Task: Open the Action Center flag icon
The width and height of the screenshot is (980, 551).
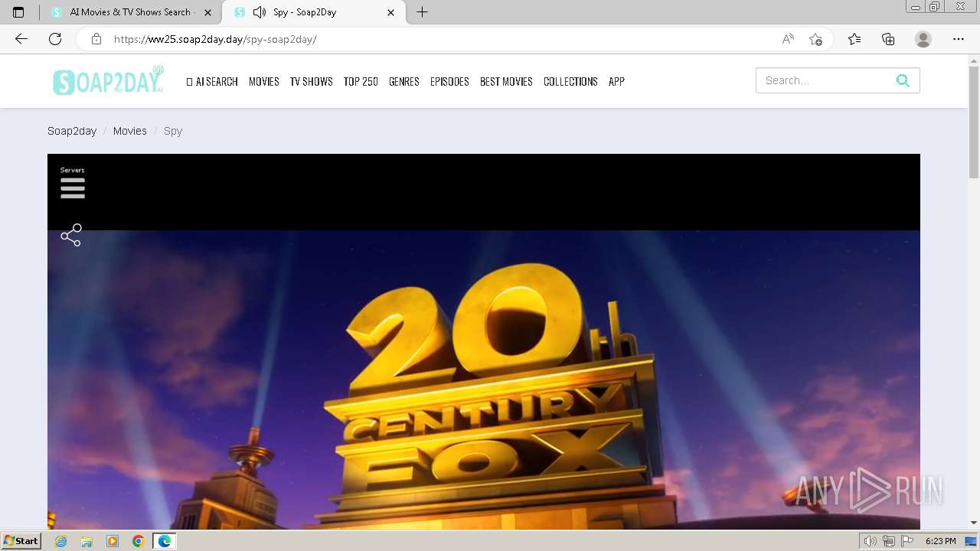Action: pos(907,541)
